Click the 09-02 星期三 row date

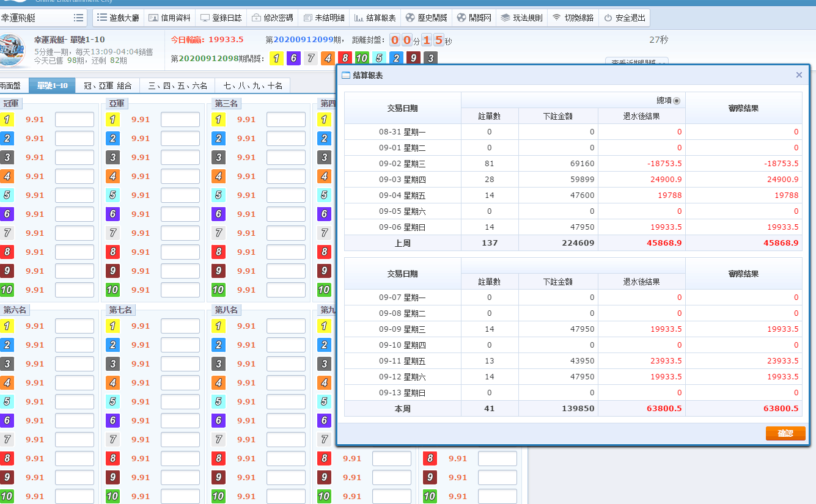(402, 164)
